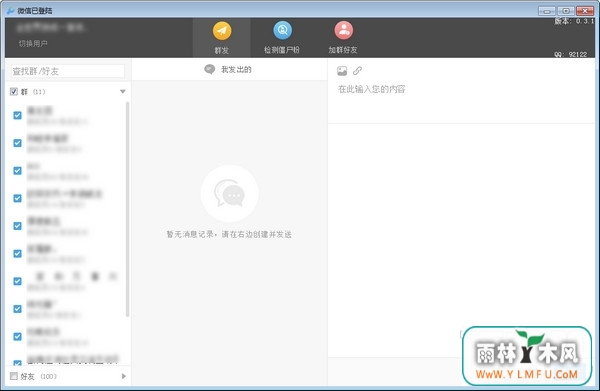
Task: Uncheck the seventh group in the list
Action: (x=17, y=281)
